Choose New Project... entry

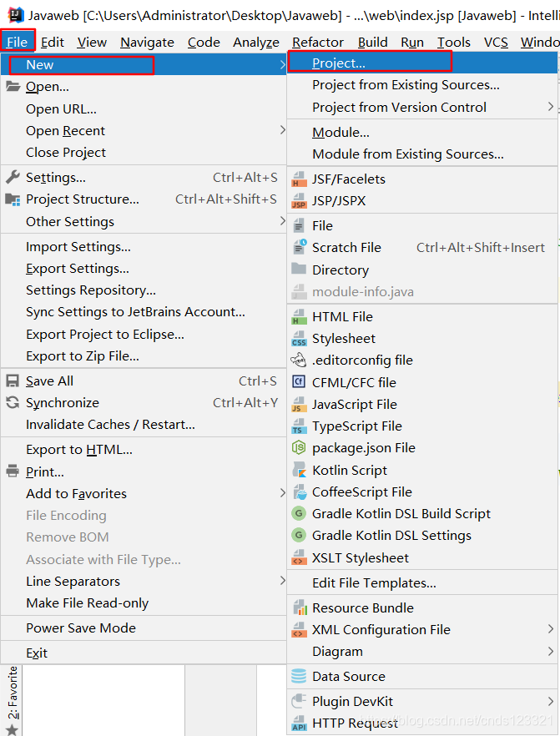tap(422, 63)
